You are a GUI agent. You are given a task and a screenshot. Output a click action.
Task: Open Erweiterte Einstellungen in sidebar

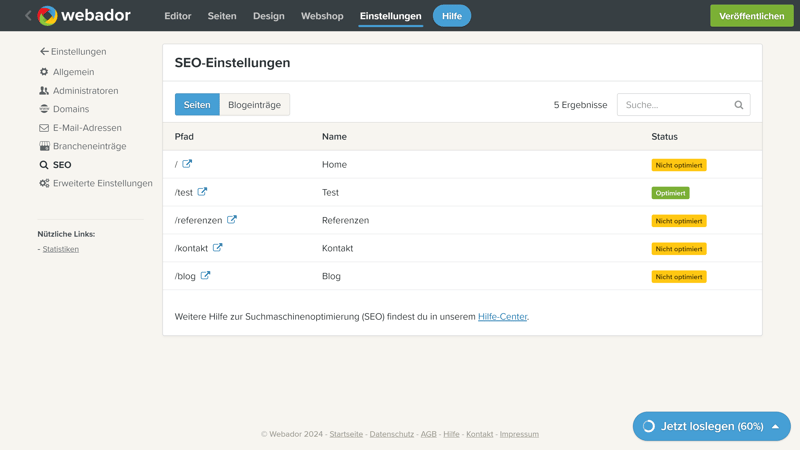tap(102, 184)
